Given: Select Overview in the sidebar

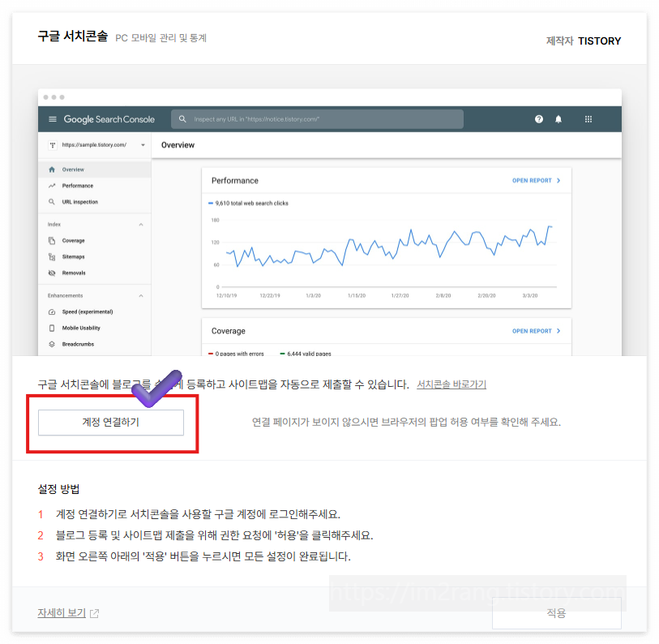Looking at the screenshot, I should [x=95, y=170].
